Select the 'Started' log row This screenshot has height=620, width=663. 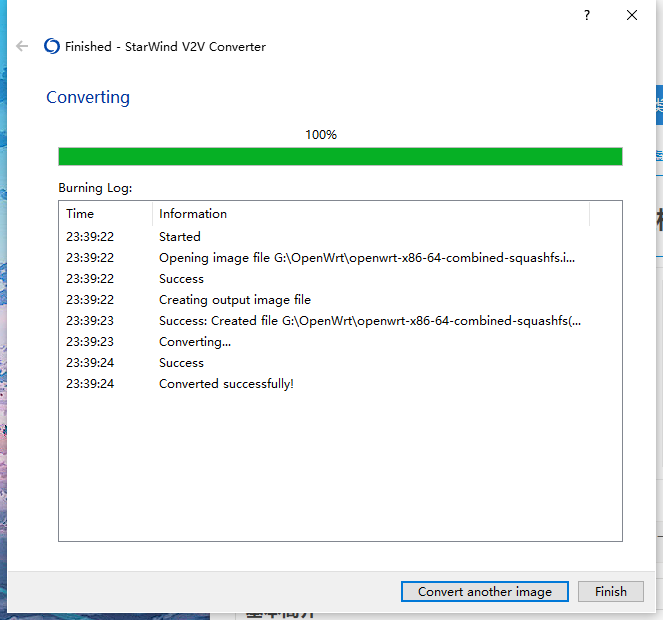click(x=340, y=236)
